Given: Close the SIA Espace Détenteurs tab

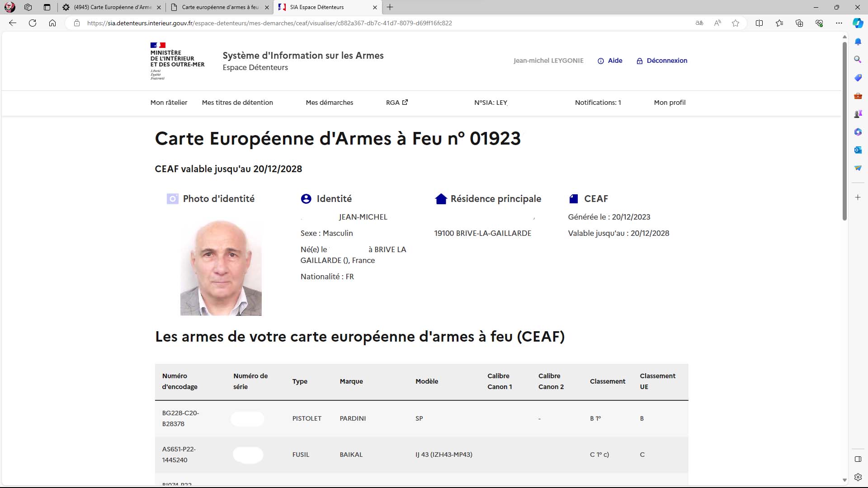Looking at the screenshot, I should [x=375, y=7].
